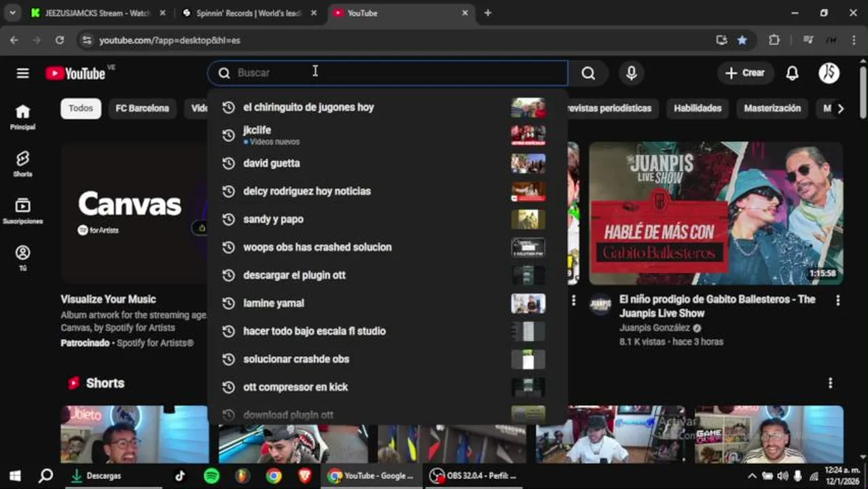Open the Shorts shelf three-dot menu
Viewport: 868px width, 489px height.
(x=830, y=383)
